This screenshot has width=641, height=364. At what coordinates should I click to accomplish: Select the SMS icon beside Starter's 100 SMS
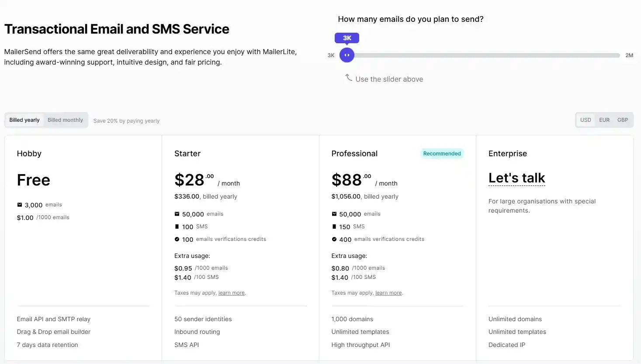(x=177, y=227)
